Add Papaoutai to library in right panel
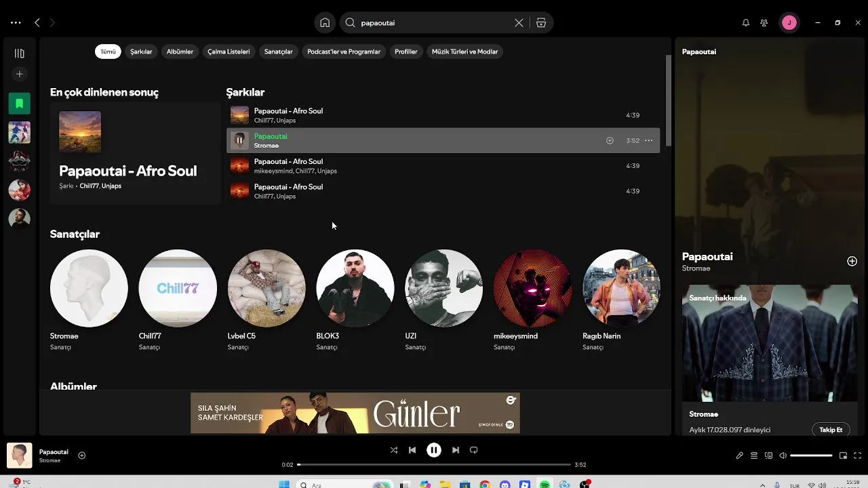 pyautogui.click(x=852, y=261)
